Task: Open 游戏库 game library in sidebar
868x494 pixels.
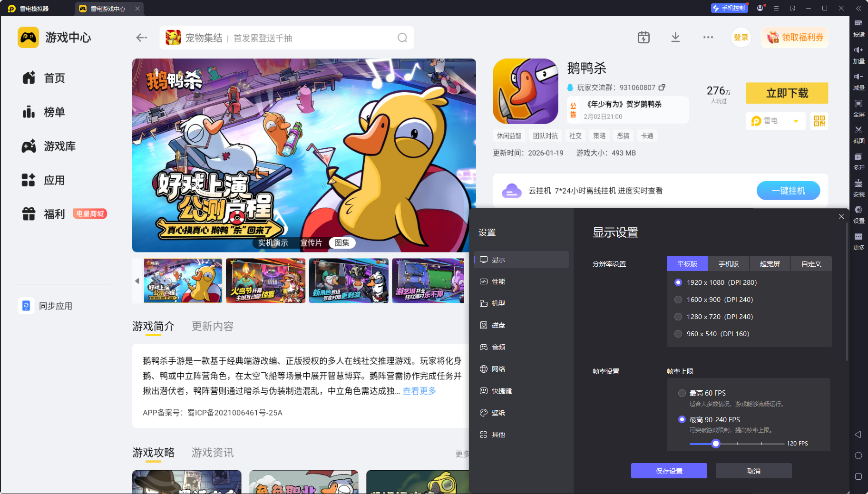Action: pos(49,146)
